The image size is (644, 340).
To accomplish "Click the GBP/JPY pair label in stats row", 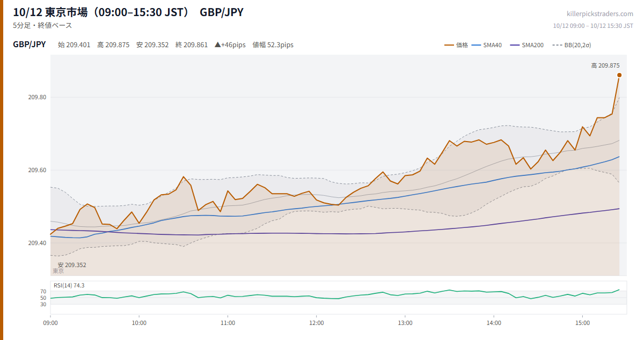I will (29, 45).
